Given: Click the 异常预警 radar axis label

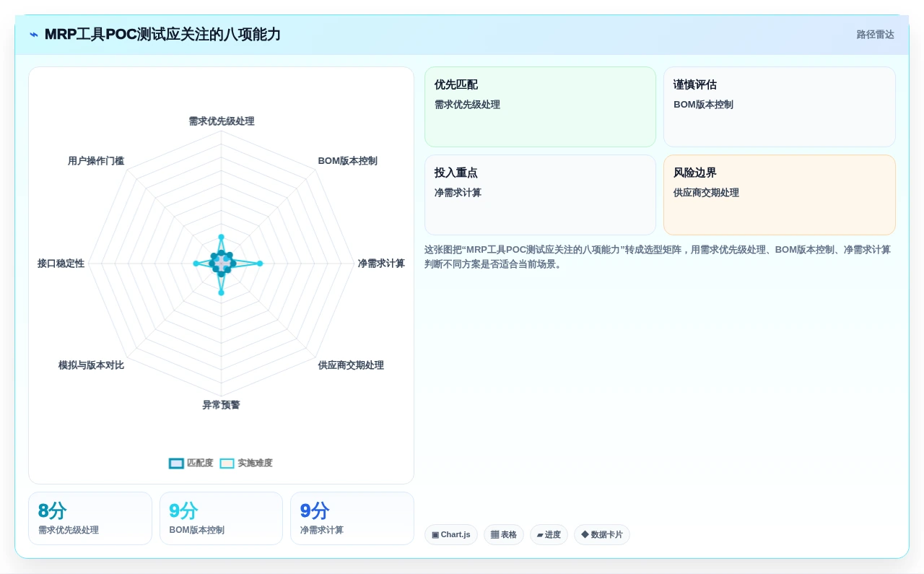Looking at the screenshot, I should click(221, 405).
